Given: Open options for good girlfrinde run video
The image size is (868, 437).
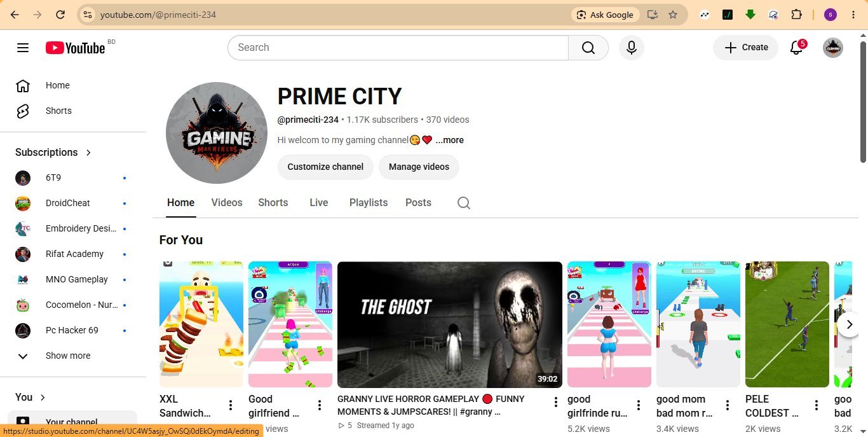Looking at the screenshot, I should (639, 405).
